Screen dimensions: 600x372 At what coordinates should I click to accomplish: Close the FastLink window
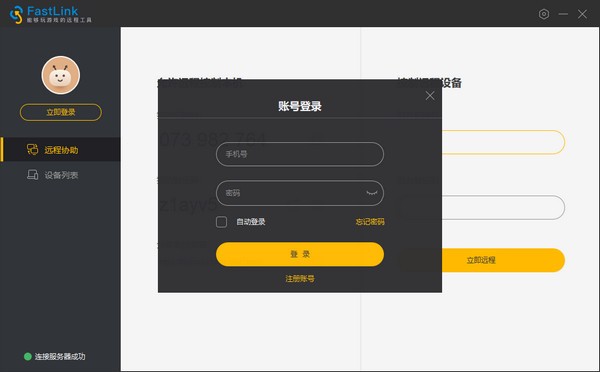coord(582,14)
